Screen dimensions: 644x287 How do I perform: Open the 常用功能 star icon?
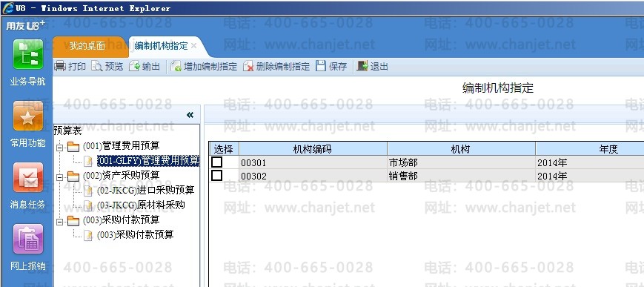click(27, 116)
